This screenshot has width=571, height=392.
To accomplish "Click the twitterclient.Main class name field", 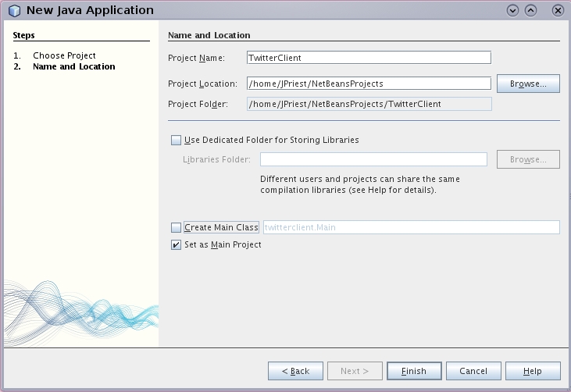I will coord(412,227).
